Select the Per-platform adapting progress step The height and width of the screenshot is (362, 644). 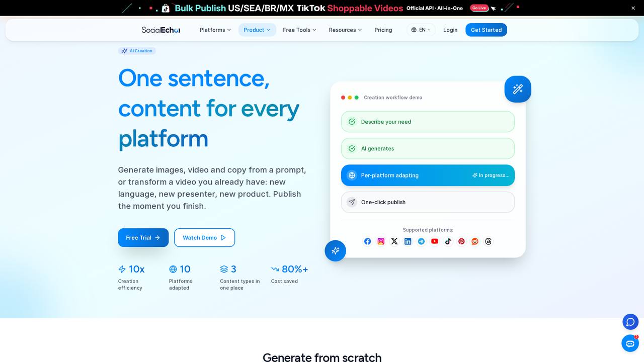pos(428,175)
